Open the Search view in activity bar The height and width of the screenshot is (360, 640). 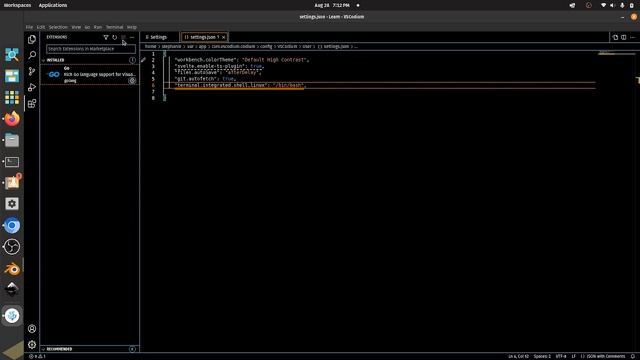pos(32,55)
